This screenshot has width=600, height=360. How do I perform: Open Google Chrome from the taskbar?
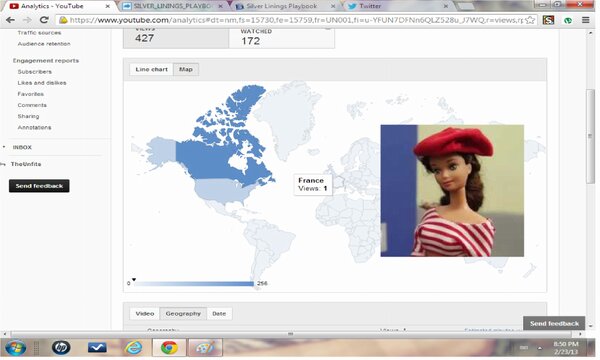point(169,347)
